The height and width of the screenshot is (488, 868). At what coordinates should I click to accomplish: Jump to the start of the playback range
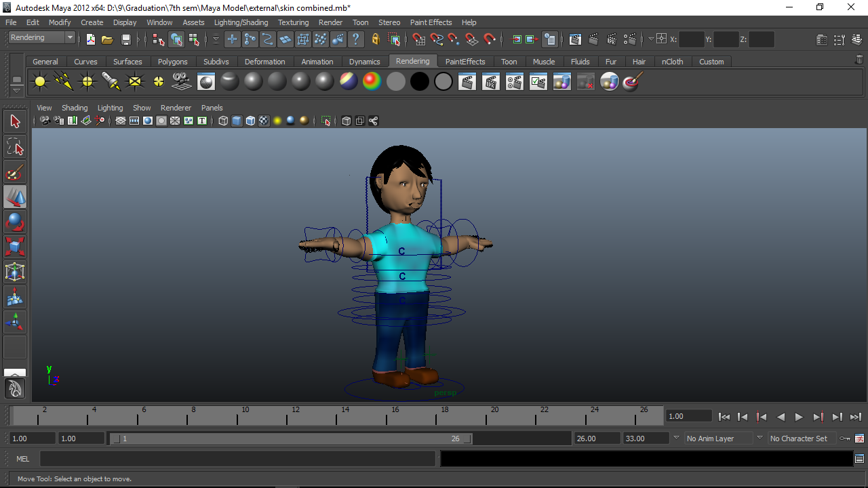[x=724, y=417]
